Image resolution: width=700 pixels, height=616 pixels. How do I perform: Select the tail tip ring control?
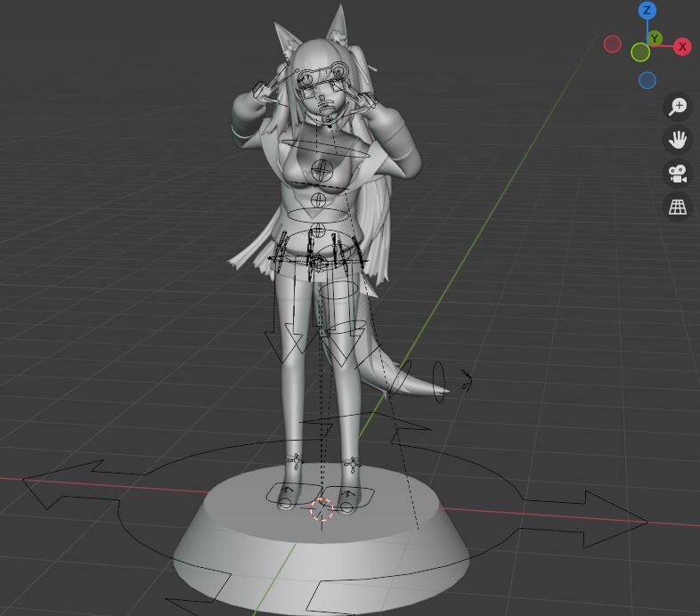click(x=439, y=382)
